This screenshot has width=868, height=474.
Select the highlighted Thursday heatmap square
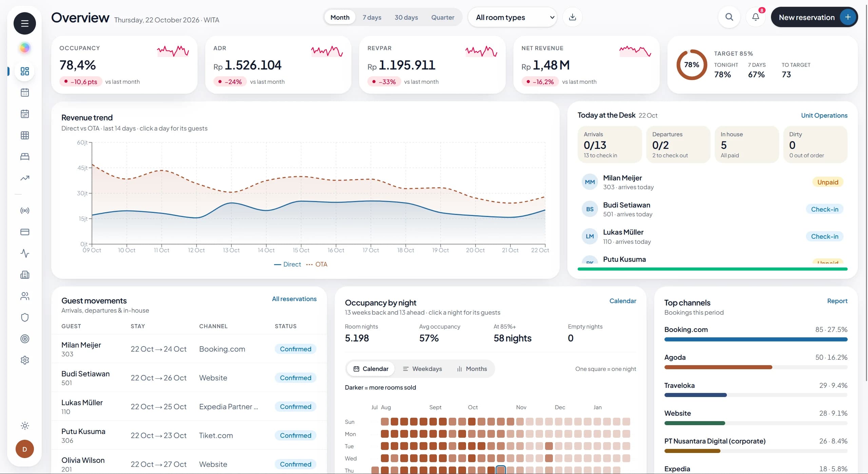click(501, 470)
